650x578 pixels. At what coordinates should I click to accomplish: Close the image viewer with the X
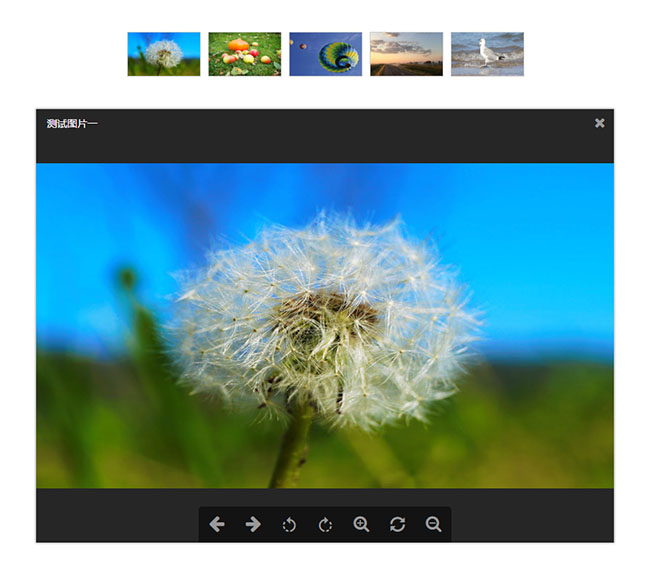[x=600, y=123]
